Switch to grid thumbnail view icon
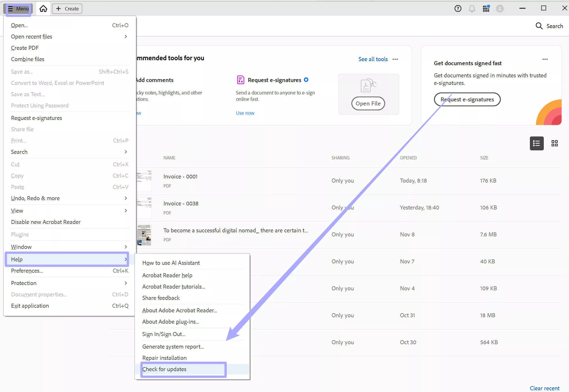569x392 pixels. tap(555, 143)
